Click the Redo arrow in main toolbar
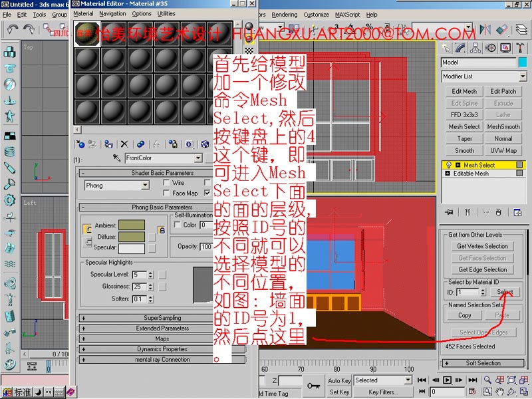 click(x=29, y=29)
